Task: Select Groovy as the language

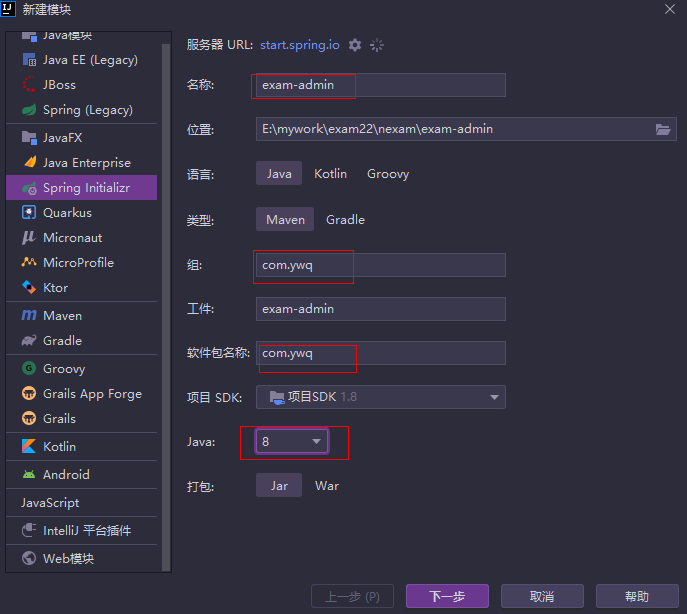Action: click(x=388, y=174)
